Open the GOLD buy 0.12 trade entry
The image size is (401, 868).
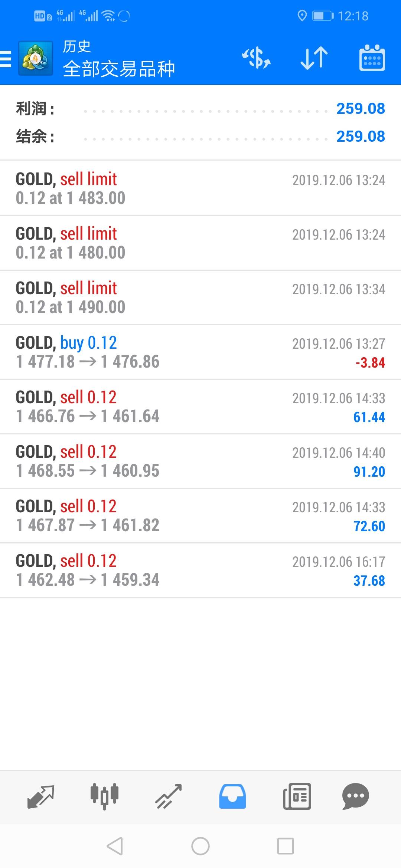point(200,352)
